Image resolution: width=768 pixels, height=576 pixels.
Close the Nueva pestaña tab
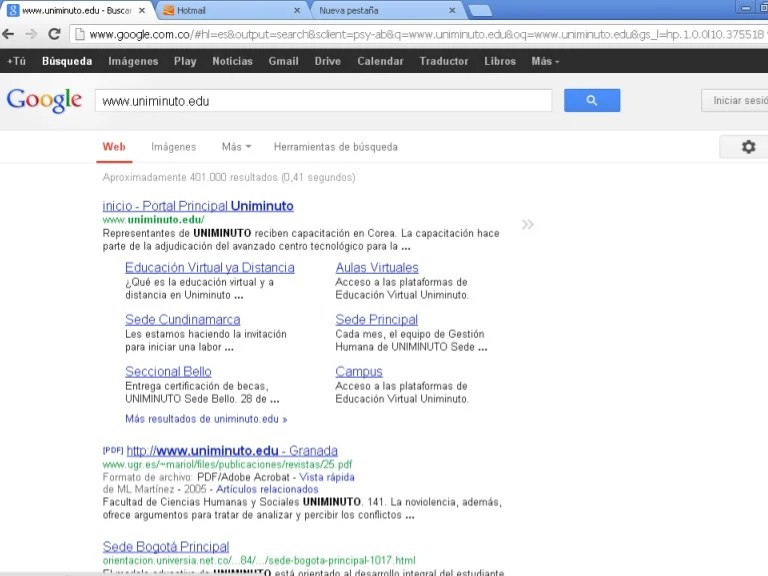coord(452,10)
